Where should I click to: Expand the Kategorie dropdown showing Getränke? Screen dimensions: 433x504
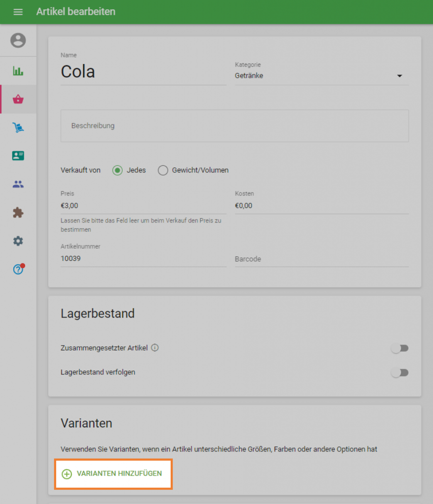tap(321, 76)
